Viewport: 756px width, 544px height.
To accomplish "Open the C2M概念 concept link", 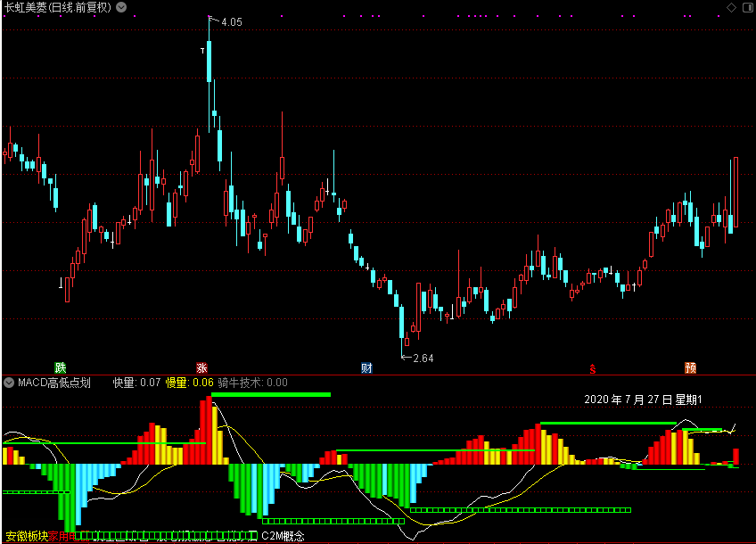I will [x=283, y=536].
